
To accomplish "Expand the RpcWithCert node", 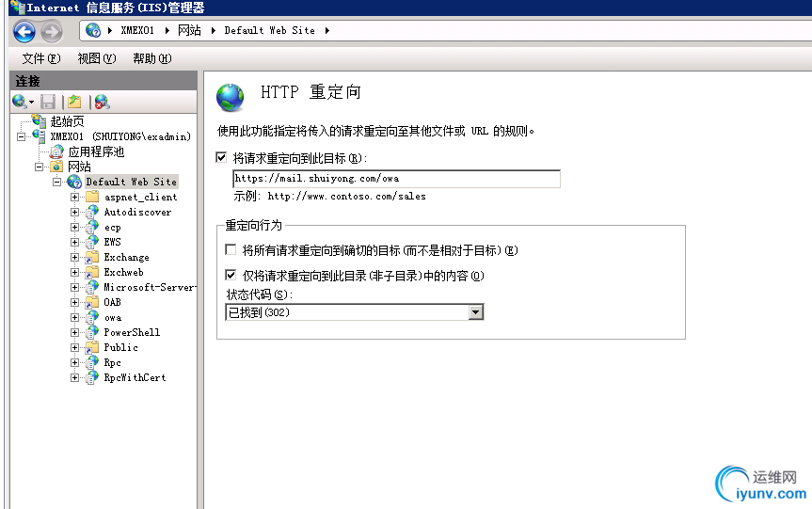I will pos(75,377).
